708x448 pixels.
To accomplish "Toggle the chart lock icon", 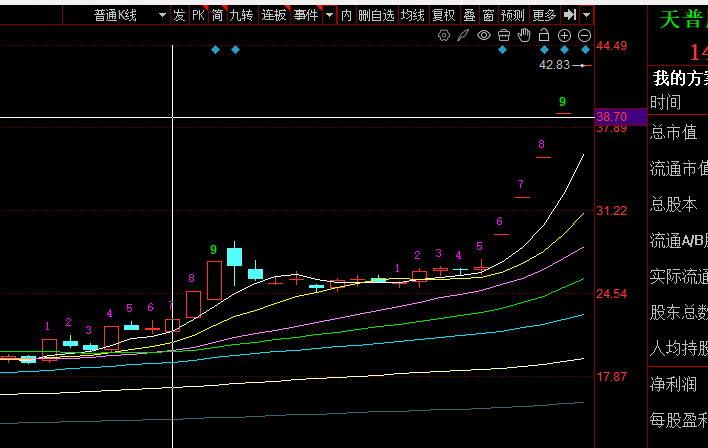I will pyautogui.click(x=544, y=35).
